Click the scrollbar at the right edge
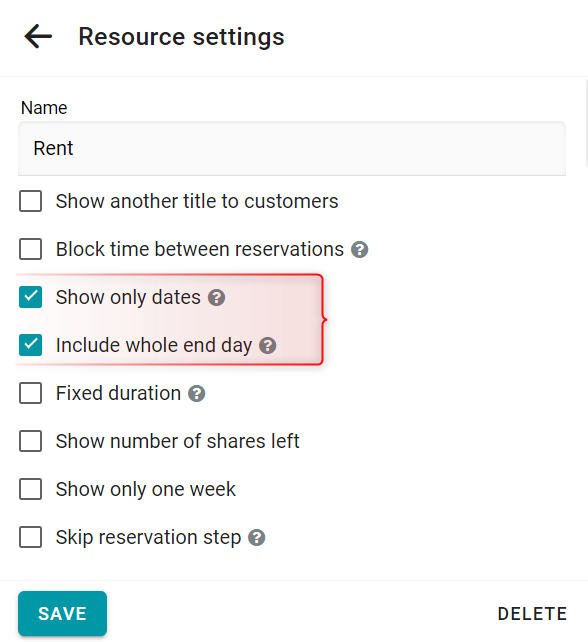This screenshot has height=642, width=588. click(x=586, y=123)
